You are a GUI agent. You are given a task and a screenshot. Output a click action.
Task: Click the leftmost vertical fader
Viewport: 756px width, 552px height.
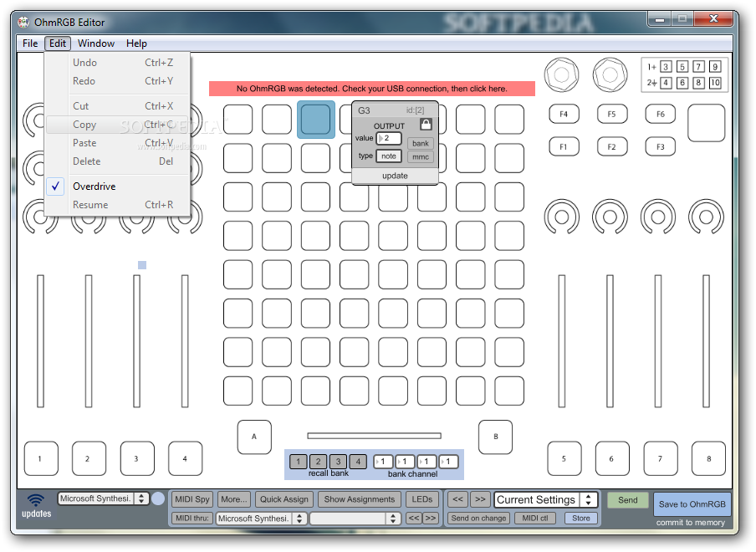pos(40,341)
